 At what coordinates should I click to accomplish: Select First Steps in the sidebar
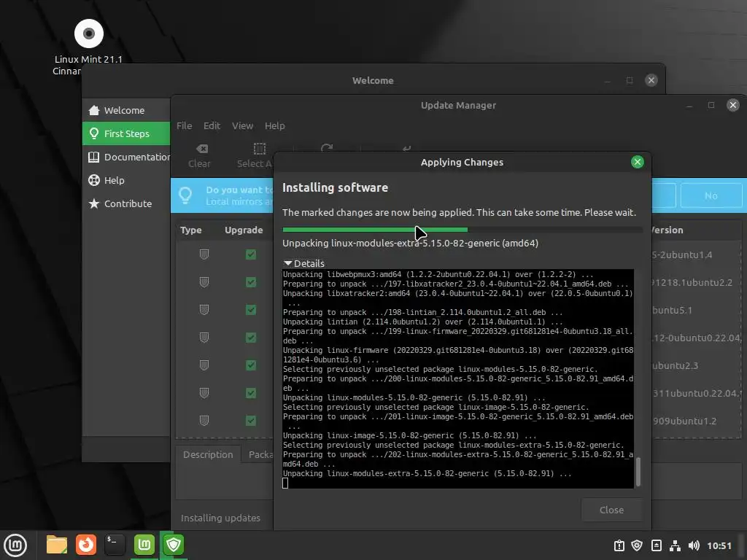point(126,133)
